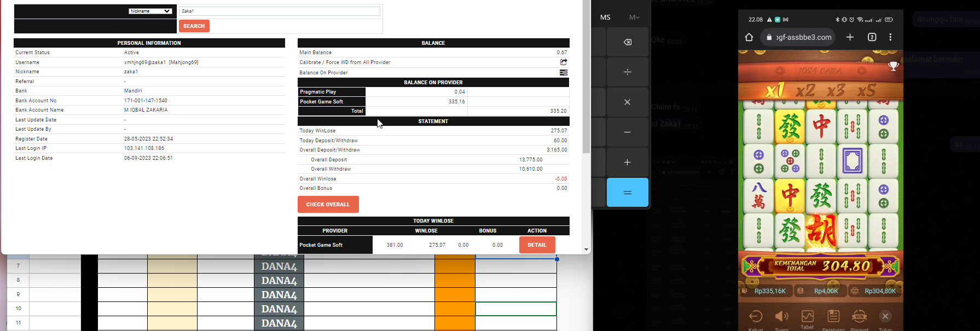The width and height of the screenshot is (980, 331).
Task: Select spreadsheet row header 10
Action: (18, 309)
